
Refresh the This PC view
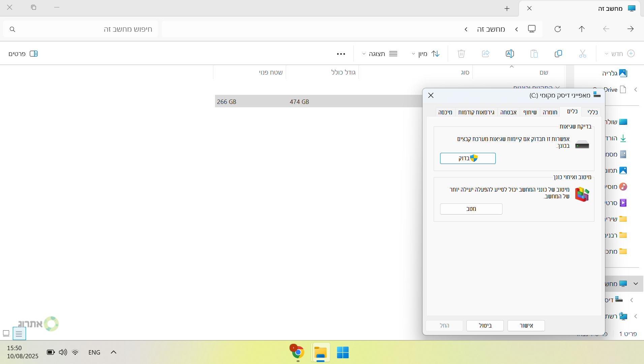pos(557,29)
